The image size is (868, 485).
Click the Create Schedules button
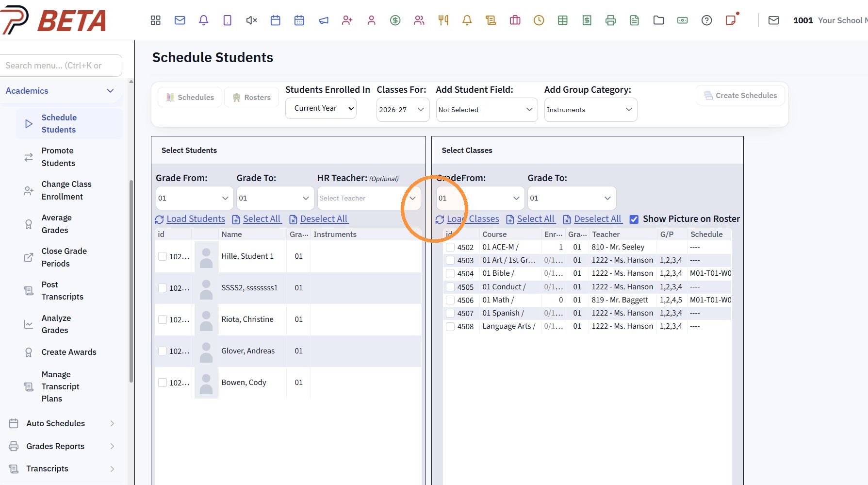tap(740, 95)
